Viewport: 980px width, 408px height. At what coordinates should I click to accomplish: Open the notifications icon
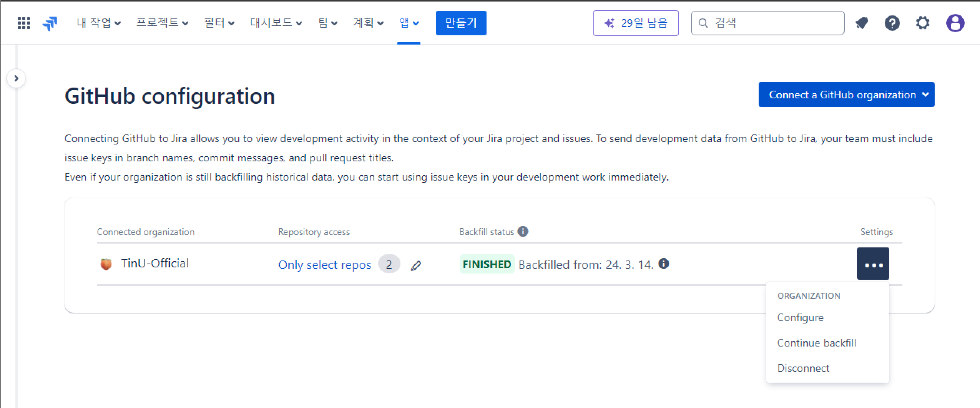[862, 23]
